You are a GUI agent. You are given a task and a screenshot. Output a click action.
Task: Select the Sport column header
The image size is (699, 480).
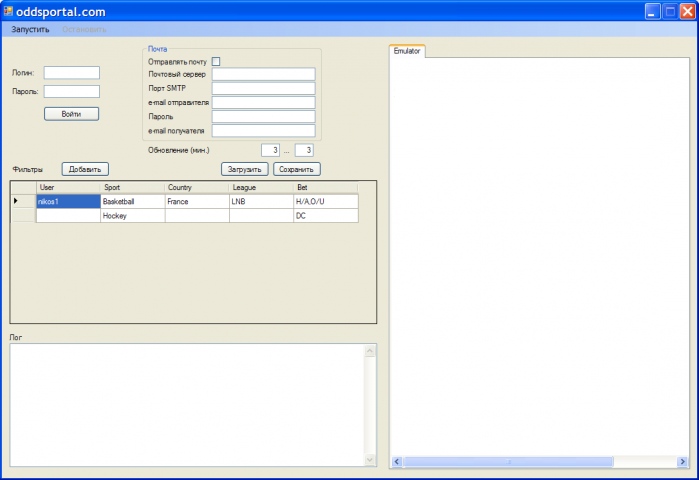pyautogui.click(x=132, y=188)
